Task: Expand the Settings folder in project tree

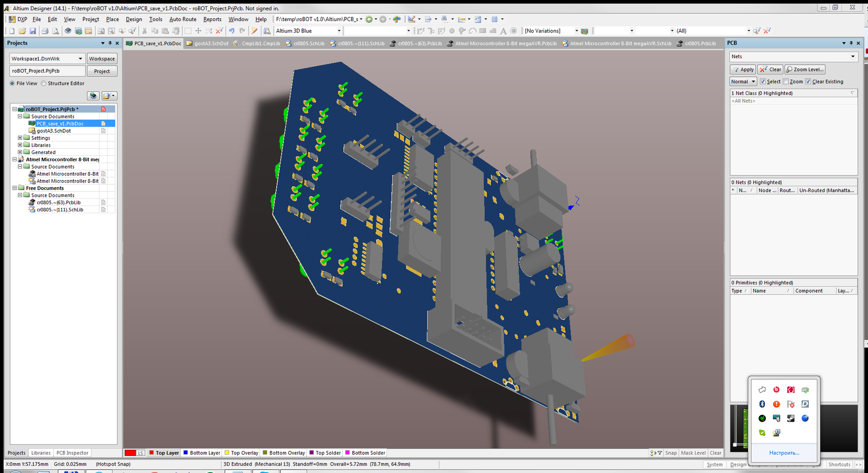Action: pos(20,138)
